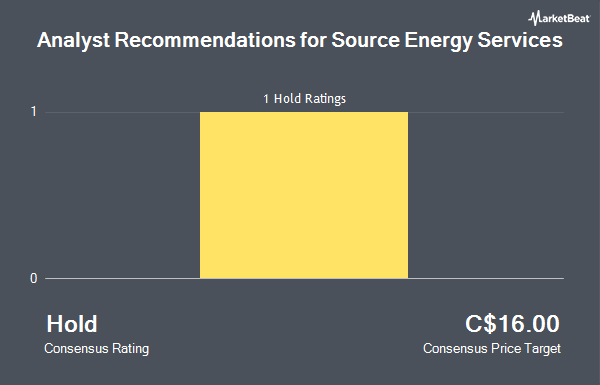Image resolution: width=600 pixels, height=385 pixels.
Task: Click the MarketBeat logo
Action: click(559, 18)
